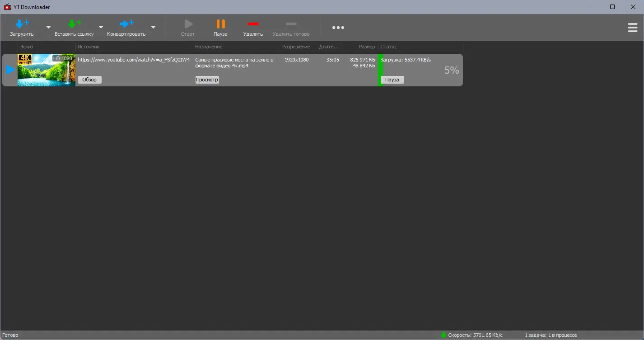The height and width of the screenshot is (340, 644).
Task: Click the Статус column header
Action: pos(388,47)
